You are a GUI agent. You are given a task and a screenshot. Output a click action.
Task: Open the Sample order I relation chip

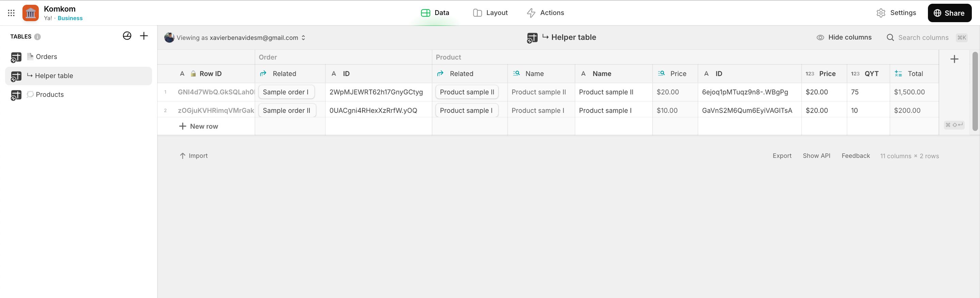[286, 92]
